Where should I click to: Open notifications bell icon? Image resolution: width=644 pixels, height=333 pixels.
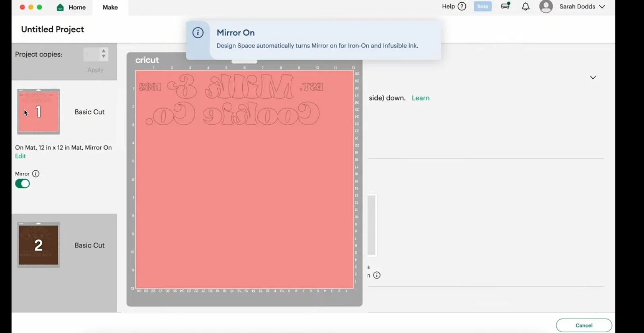coord(525,6)
